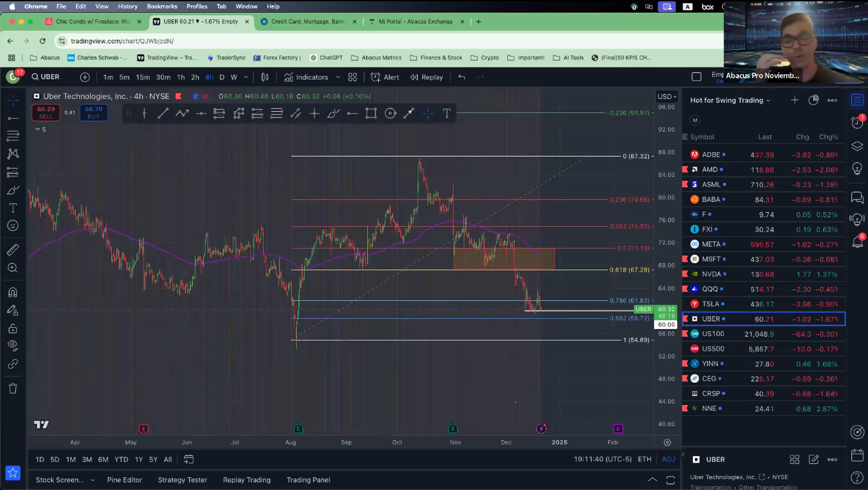
Task: Open the Pine Editor tab
Action: [123, 480]
